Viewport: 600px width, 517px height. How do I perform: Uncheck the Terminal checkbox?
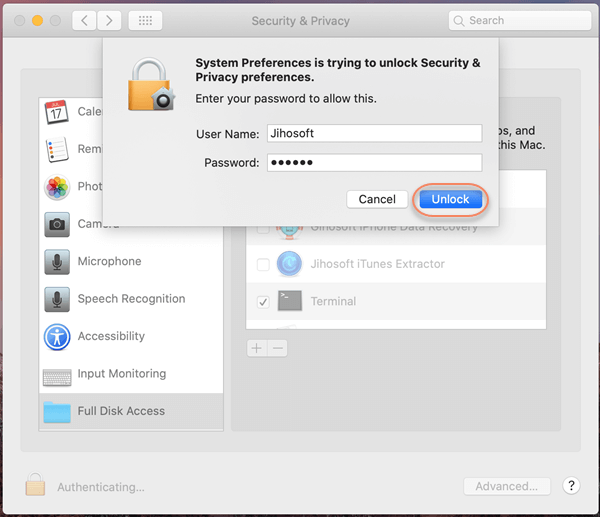263,302
